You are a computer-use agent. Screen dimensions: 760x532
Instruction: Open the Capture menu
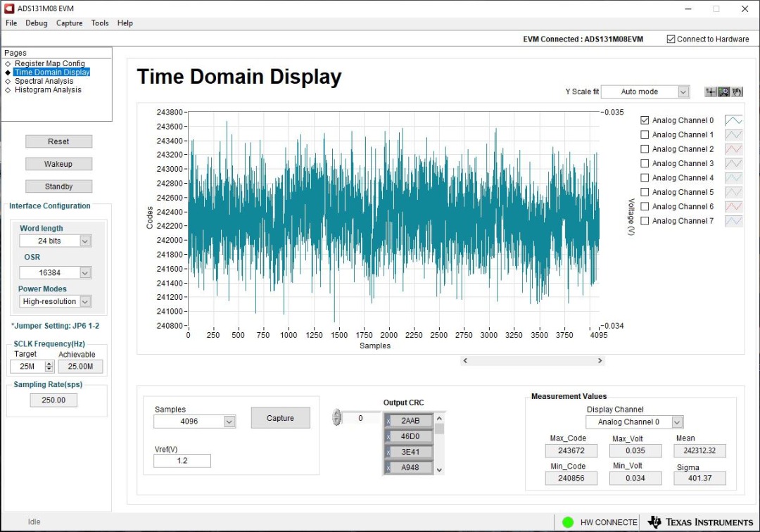pyautogui.click(x=69, y=23)
